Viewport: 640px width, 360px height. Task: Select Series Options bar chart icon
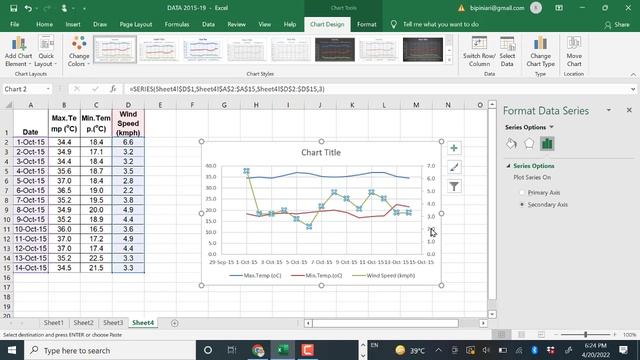click(547, 144)
